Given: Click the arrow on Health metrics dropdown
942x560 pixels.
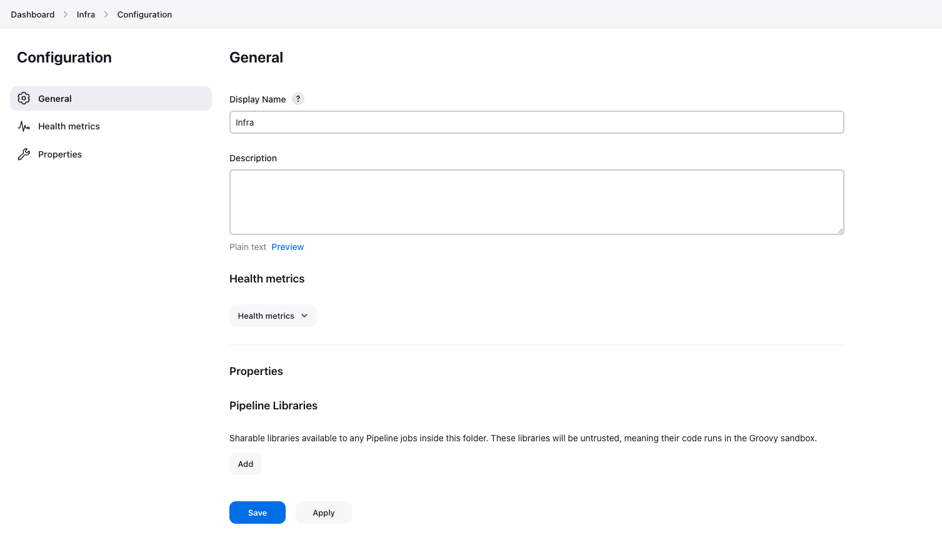Looking at the screenshot, I should (304, 316).
